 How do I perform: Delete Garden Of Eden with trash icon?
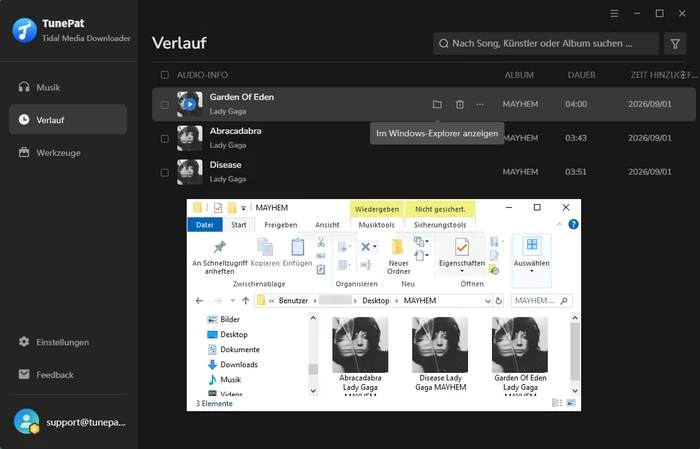[459, 104]
